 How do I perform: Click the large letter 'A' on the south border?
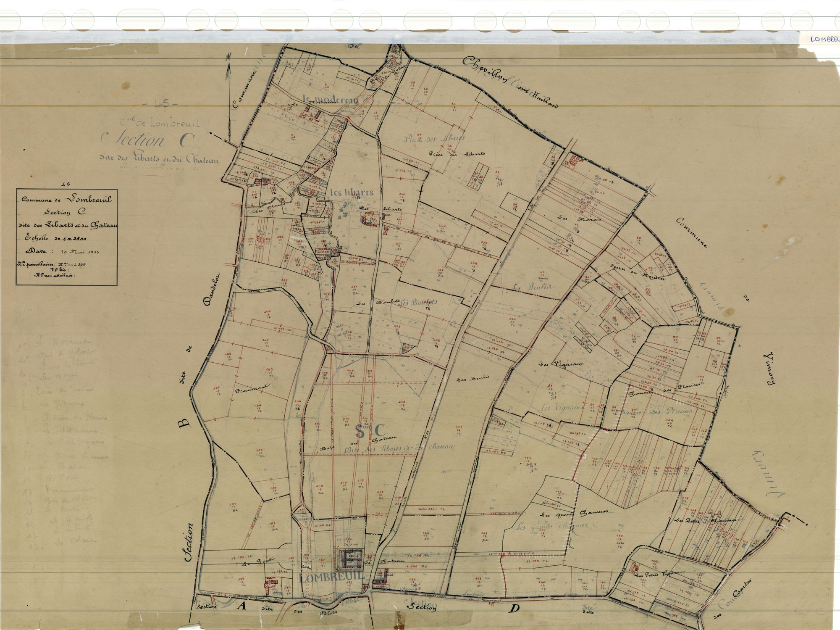(x=241, y=606)
